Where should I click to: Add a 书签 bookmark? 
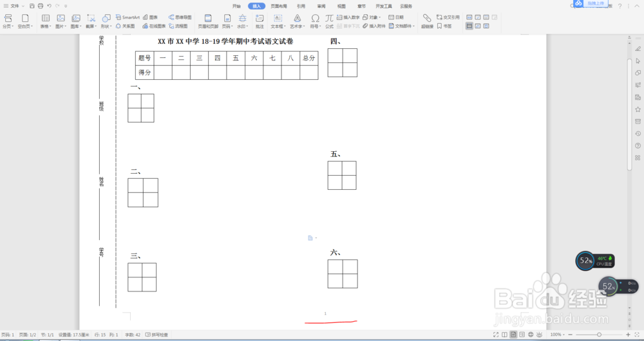point(444,26)
